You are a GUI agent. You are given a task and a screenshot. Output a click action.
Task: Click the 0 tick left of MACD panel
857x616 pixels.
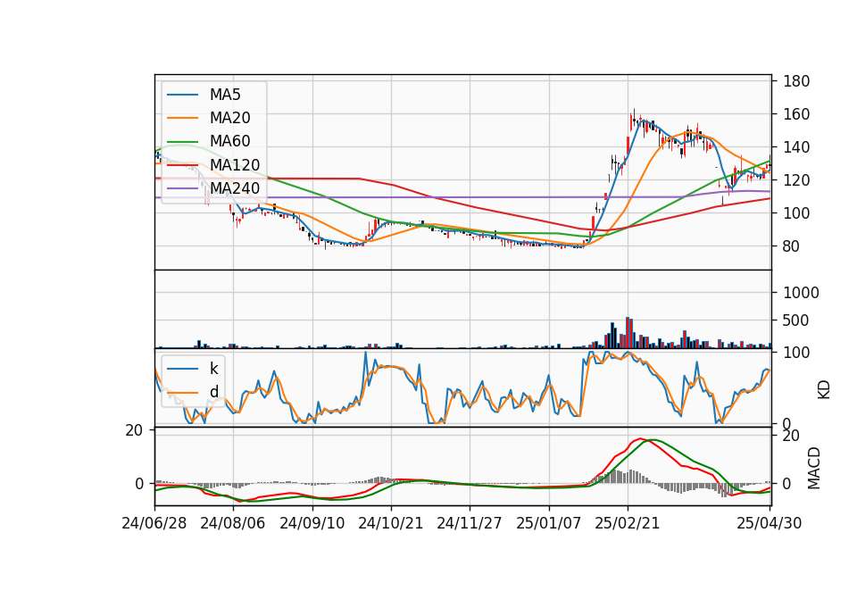(x=139, y=484)
